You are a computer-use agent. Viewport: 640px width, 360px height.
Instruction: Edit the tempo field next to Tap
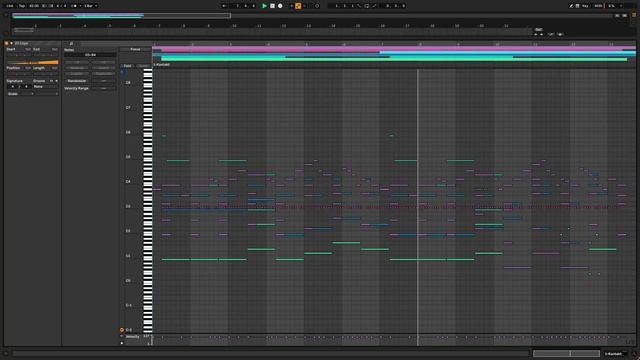(x=34, y=6)
